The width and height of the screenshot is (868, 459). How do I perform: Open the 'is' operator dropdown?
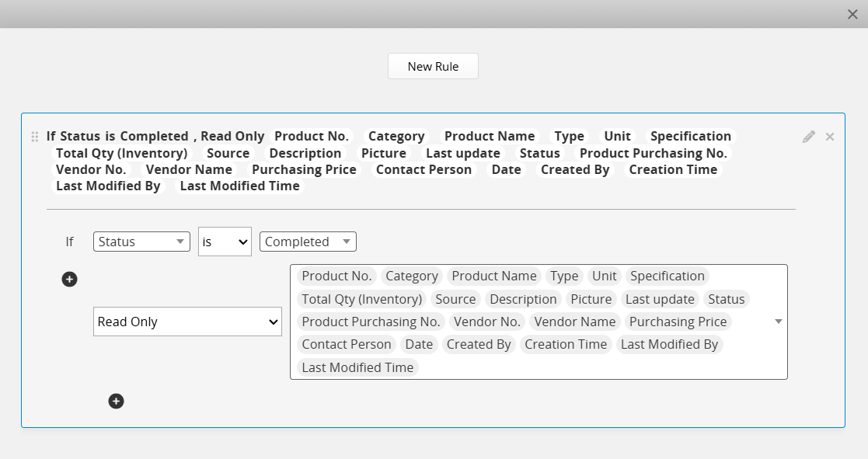click(225, 242)
